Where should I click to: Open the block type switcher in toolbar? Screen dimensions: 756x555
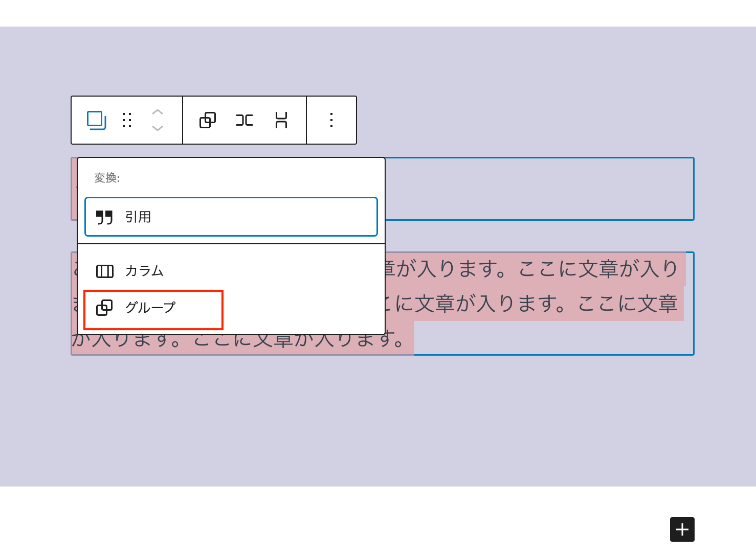[96, 121]
